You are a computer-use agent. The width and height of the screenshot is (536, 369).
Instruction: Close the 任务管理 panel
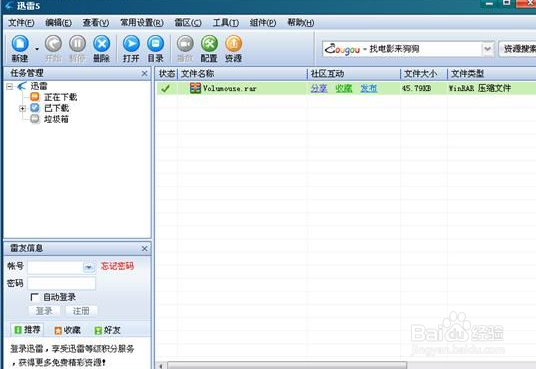pos(145,73)
